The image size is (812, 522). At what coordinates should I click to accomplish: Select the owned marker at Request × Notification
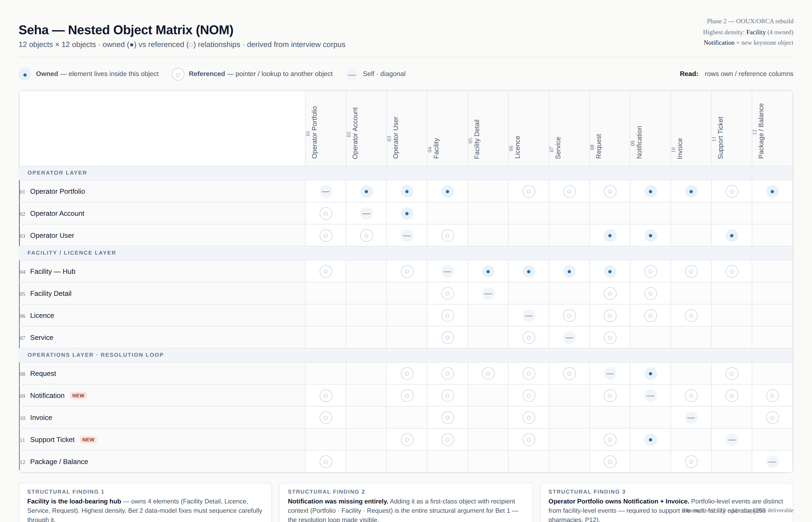pyautogui.click(x=650, y=373)
